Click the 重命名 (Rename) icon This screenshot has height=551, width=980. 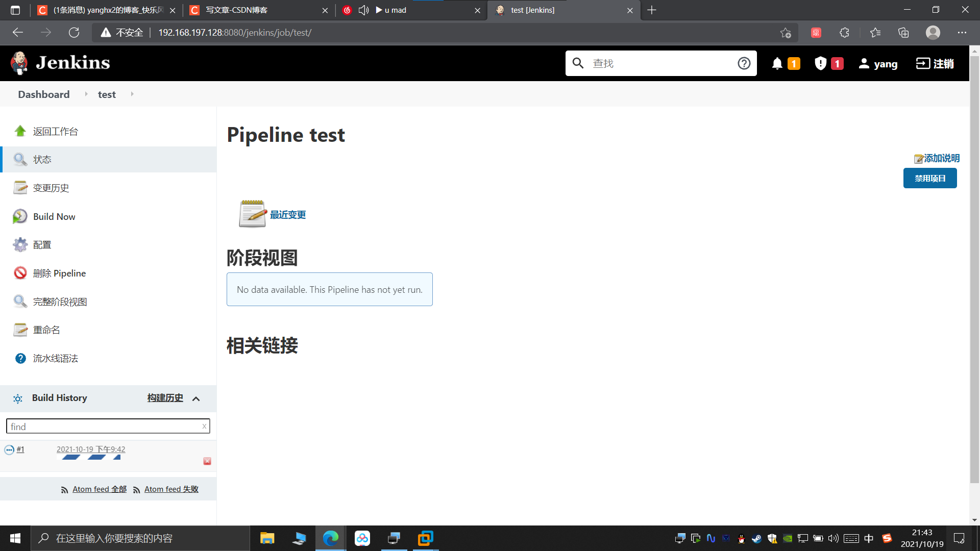click(x=20, y=330)
